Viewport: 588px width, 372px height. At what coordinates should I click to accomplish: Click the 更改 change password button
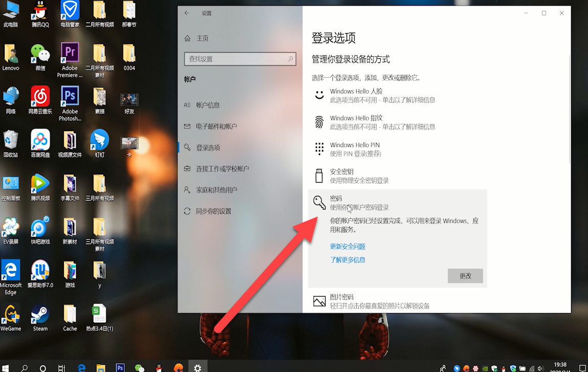point(465,275)
